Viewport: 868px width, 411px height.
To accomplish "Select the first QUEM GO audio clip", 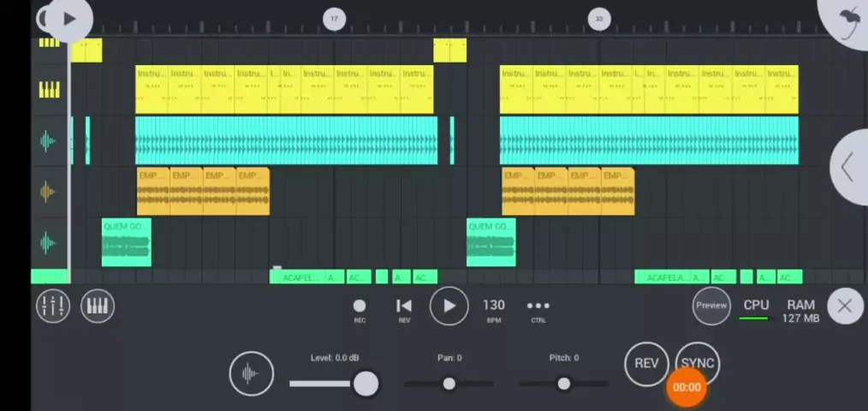I will [127, 242].
